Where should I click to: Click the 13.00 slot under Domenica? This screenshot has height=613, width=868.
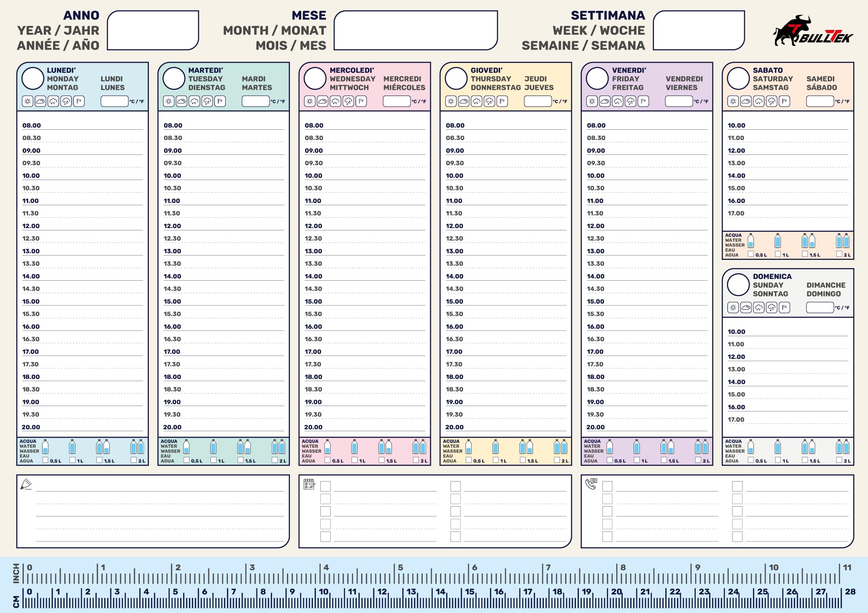[x=788, y=370]
